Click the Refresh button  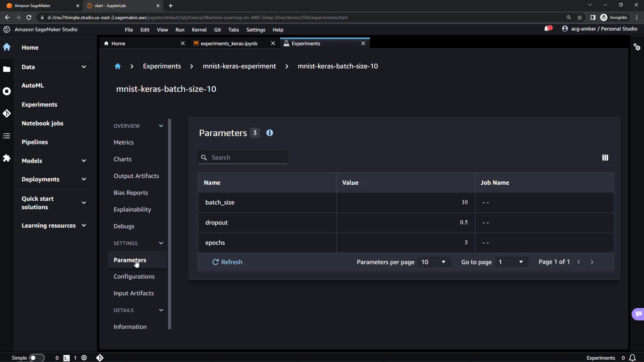(227, 262)
